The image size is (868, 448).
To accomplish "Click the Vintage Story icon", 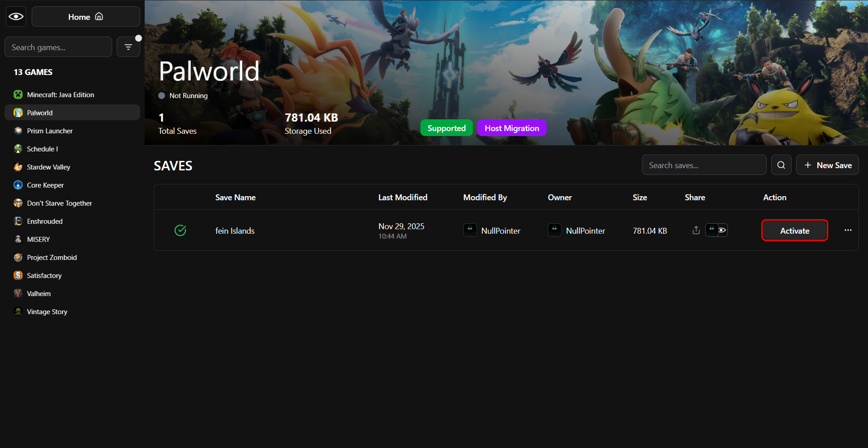I will (x=18, y=311).
